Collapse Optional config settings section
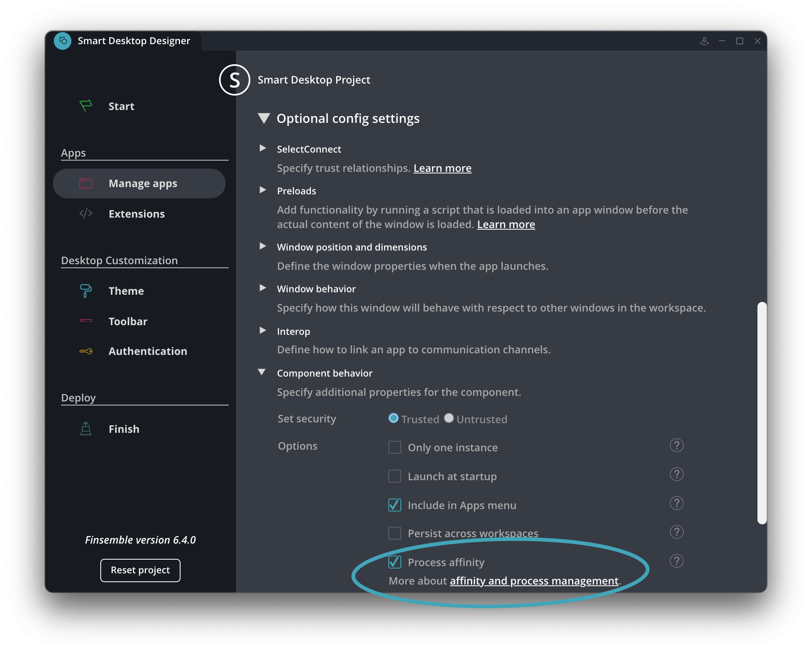Viewport: 812px width, 652px height. pyautogui.click(x=264, y=118)
